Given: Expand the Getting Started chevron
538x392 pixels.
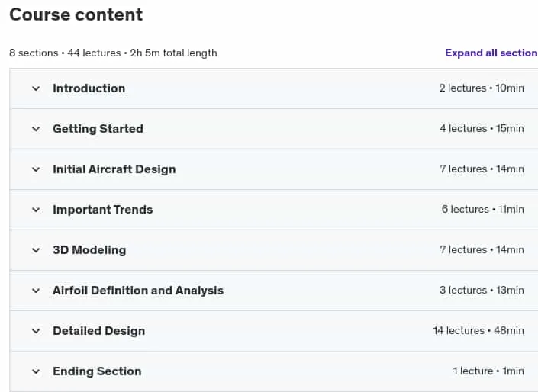Looking at the screenshot, I should (36, 129).
